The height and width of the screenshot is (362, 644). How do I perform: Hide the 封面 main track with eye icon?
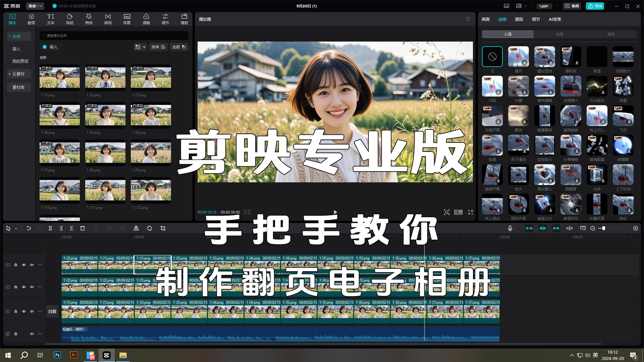(24, 311)
